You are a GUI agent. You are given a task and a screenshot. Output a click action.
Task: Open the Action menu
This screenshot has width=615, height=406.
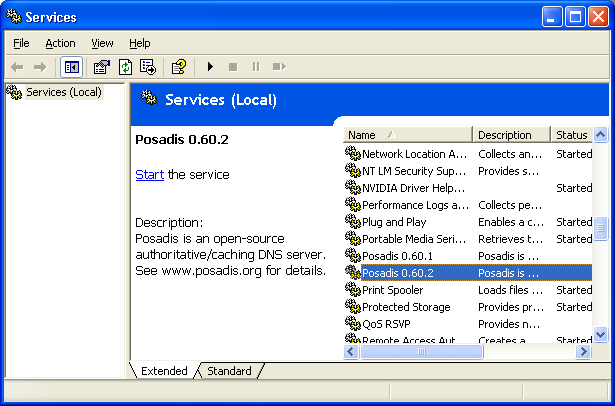[60, 43]
